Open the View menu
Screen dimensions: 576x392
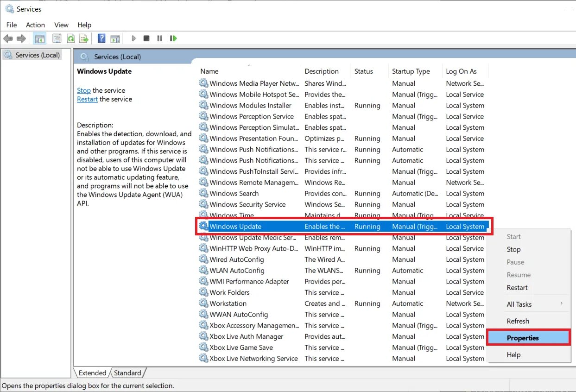pyautogui.click(x=61, y=25)
